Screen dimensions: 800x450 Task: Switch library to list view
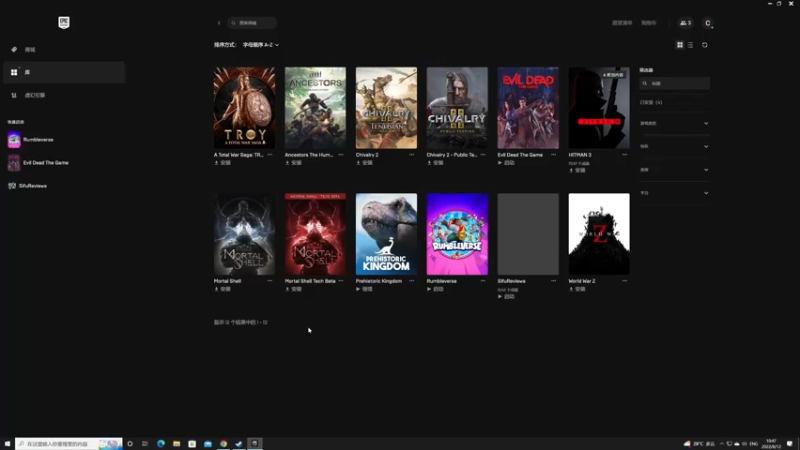[690, 45]
